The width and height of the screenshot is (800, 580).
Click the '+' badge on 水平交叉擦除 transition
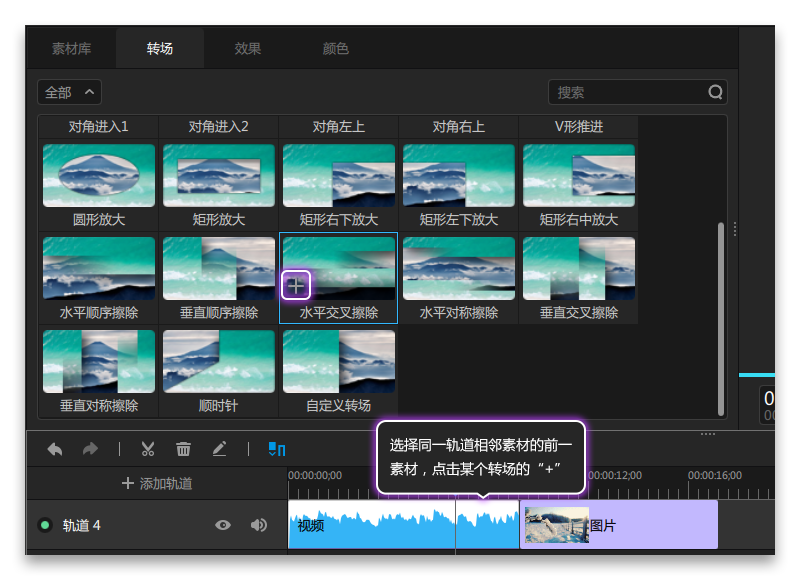296,285
